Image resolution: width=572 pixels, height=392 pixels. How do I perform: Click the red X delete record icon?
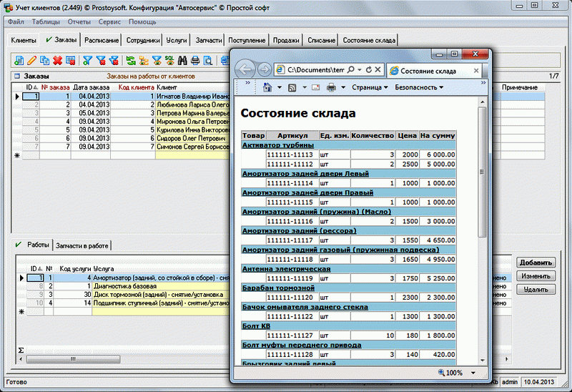pyautogui.click(x=57, y=61)
